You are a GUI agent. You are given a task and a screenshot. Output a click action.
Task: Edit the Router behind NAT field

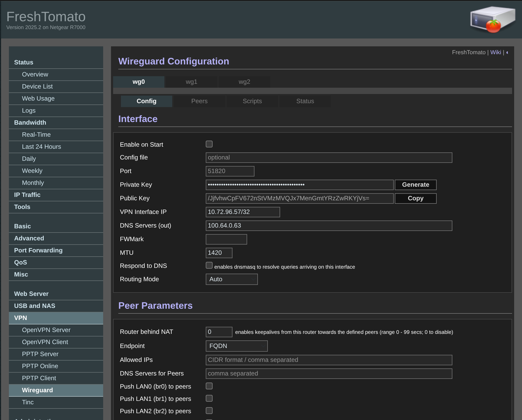click(x=219, y=332)
